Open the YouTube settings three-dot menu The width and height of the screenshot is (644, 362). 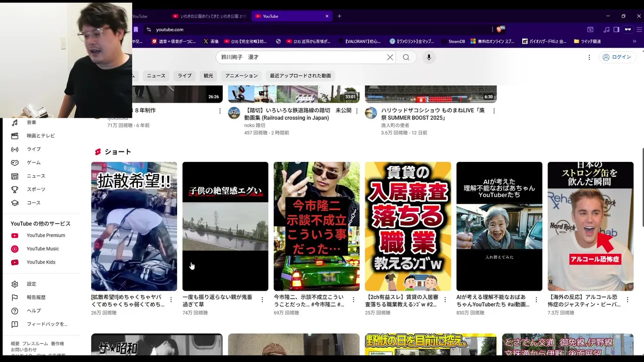[589, 57]
